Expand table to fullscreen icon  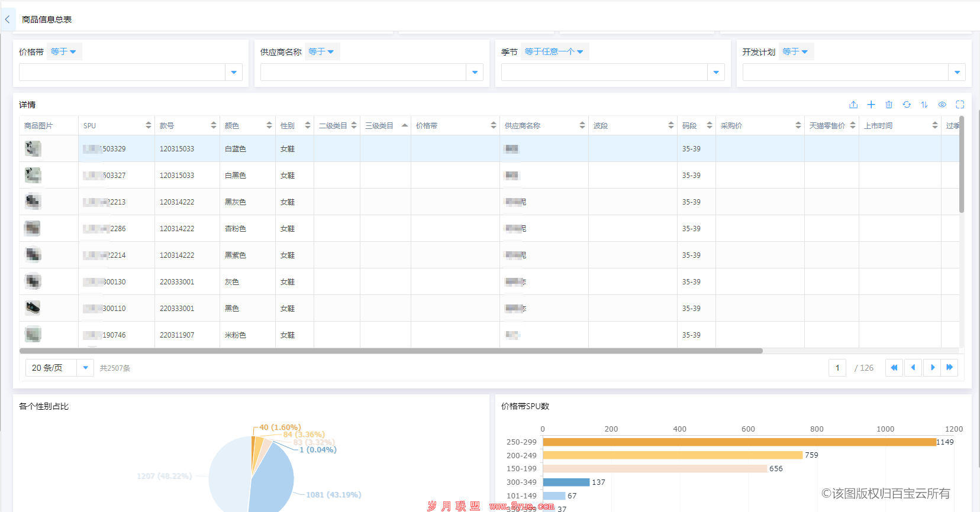pyautogui.click(x=960, y=105)
